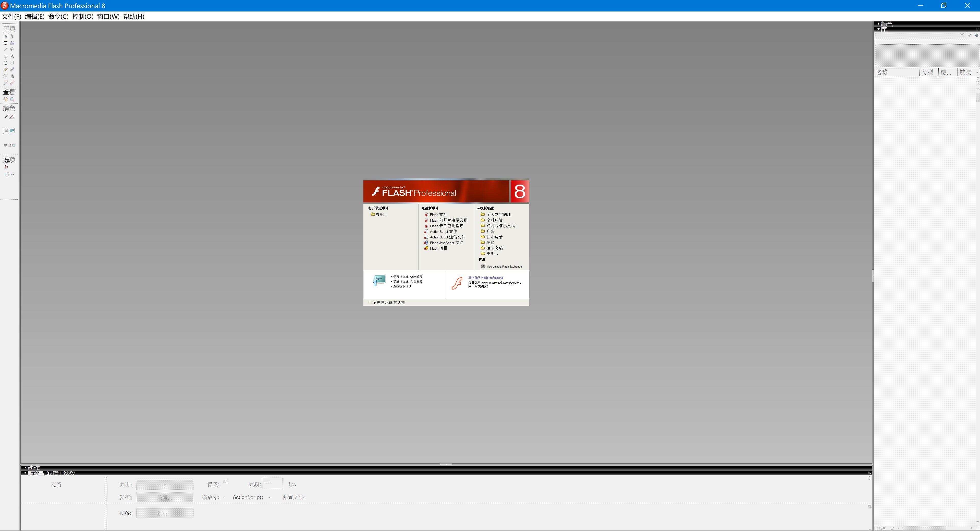Screen dimensions: 980x531
Task: Select the Lasso tool
Action: pos(12,49)
